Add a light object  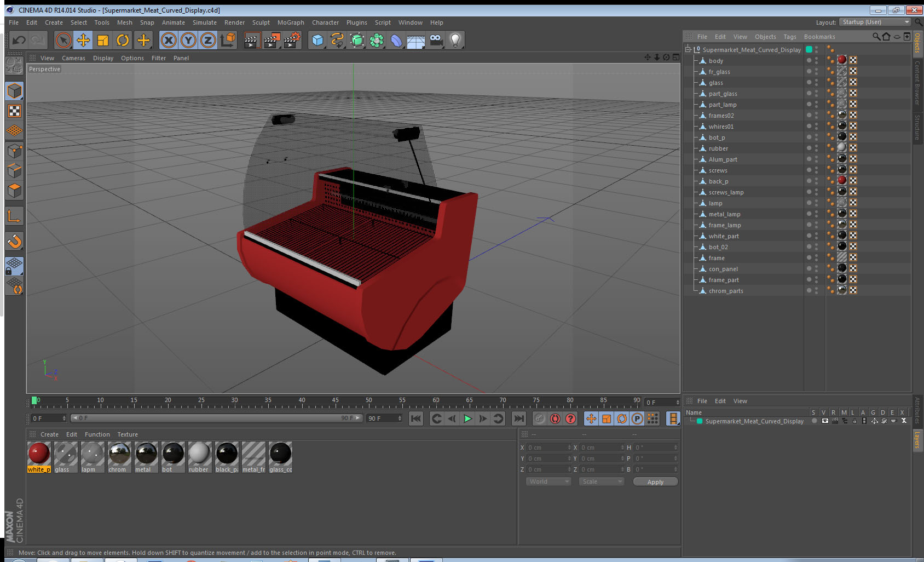click(455, 40)
